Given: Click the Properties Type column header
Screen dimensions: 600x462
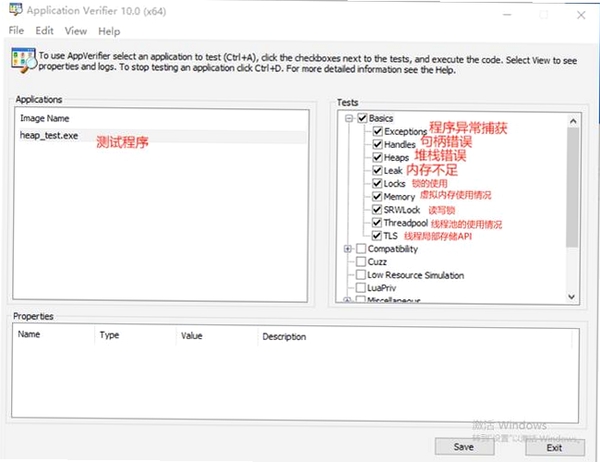Looking at the screenshot, I should point(109,335).
